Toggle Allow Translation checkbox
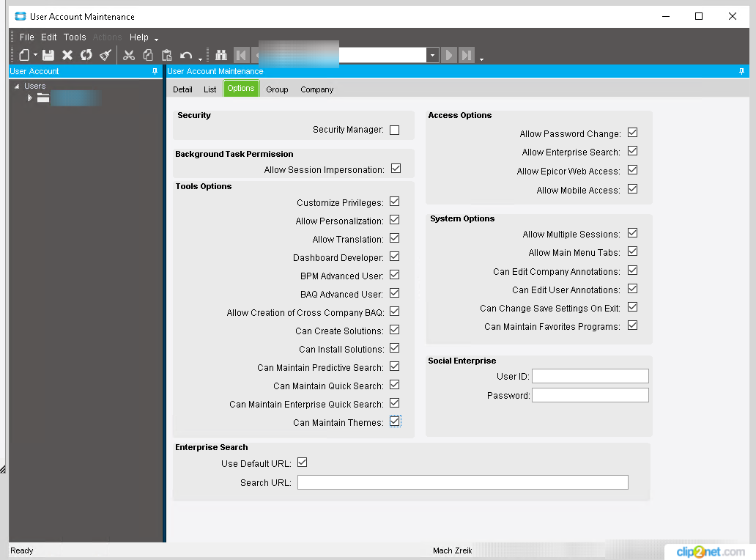756x560 pixels. (394, 237)
